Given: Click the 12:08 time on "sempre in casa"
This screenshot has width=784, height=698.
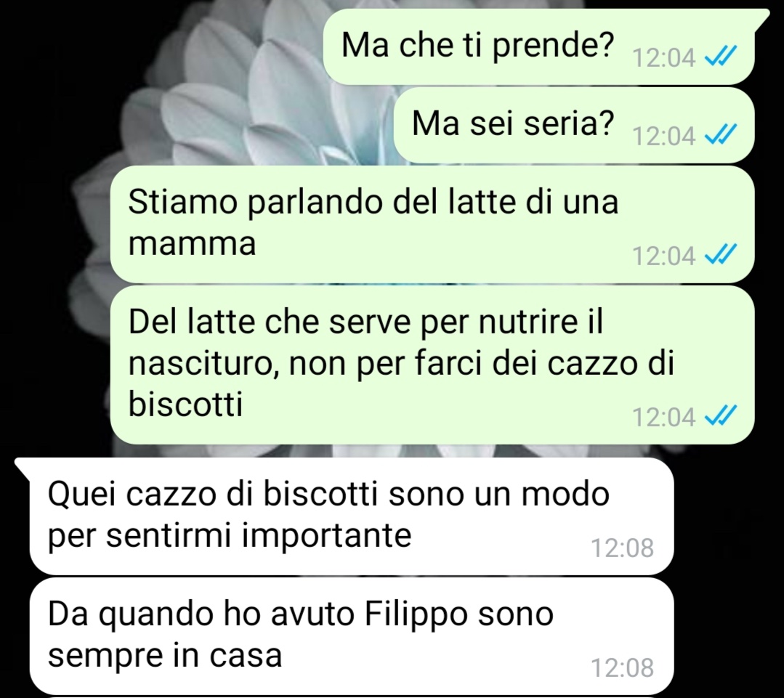Looking at the screenshot, I should (623, 667).
